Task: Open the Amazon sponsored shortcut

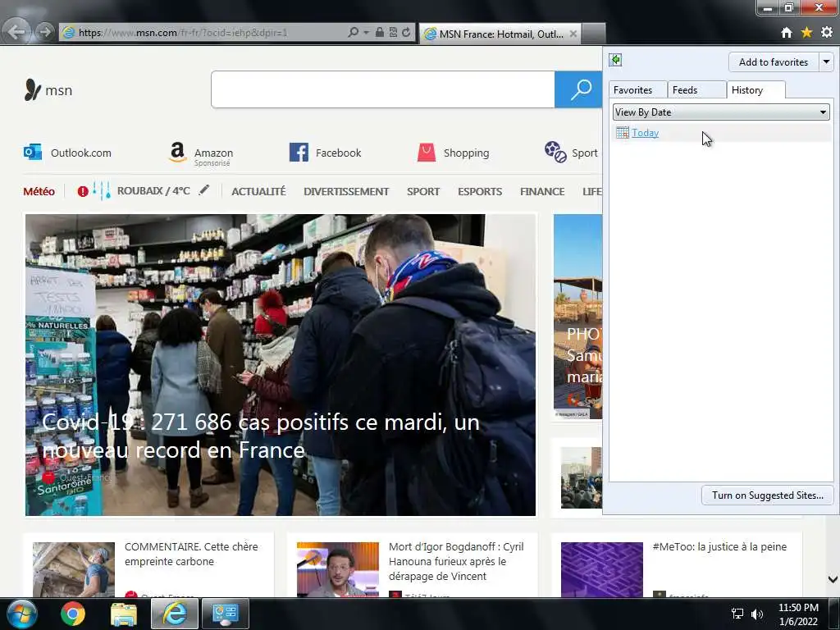Action: (x=201, y=153)
